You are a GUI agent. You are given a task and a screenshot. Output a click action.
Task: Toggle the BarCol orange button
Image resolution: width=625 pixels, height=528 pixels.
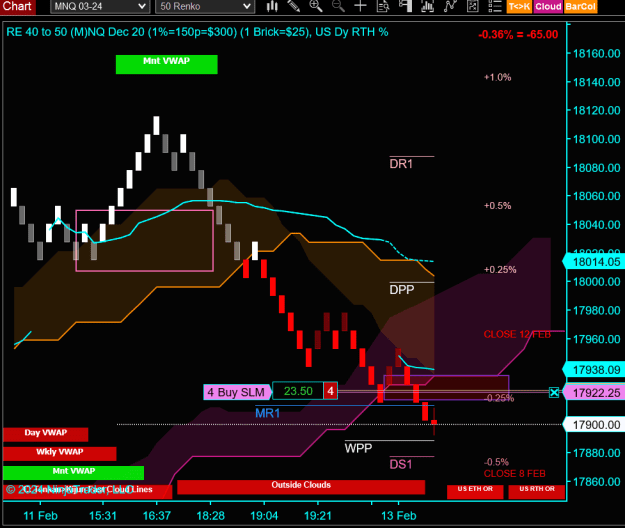tap(580, 6)
